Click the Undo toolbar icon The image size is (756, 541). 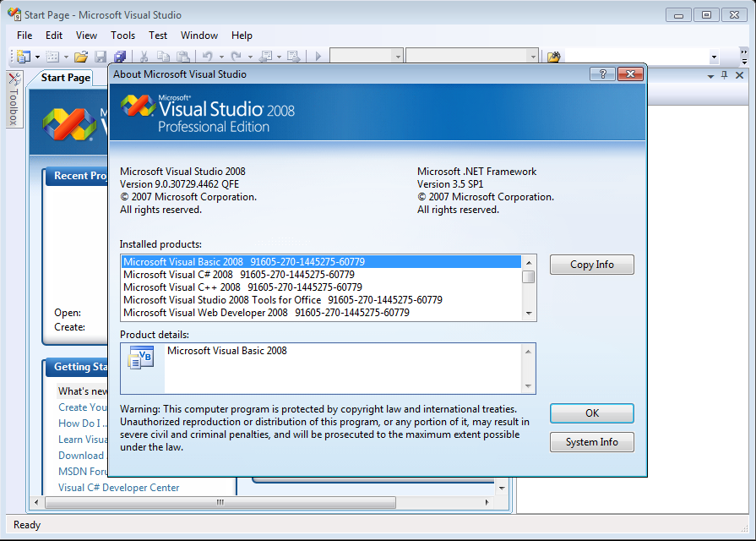point(207,57)
